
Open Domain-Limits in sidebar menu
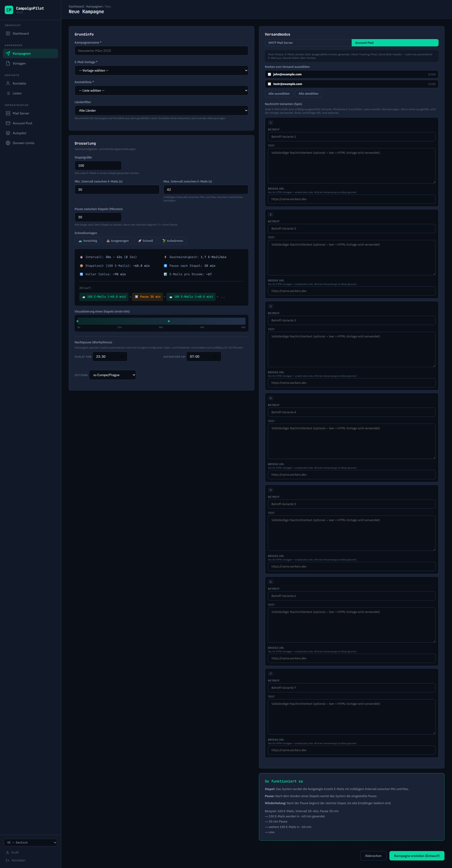[30, 143]
